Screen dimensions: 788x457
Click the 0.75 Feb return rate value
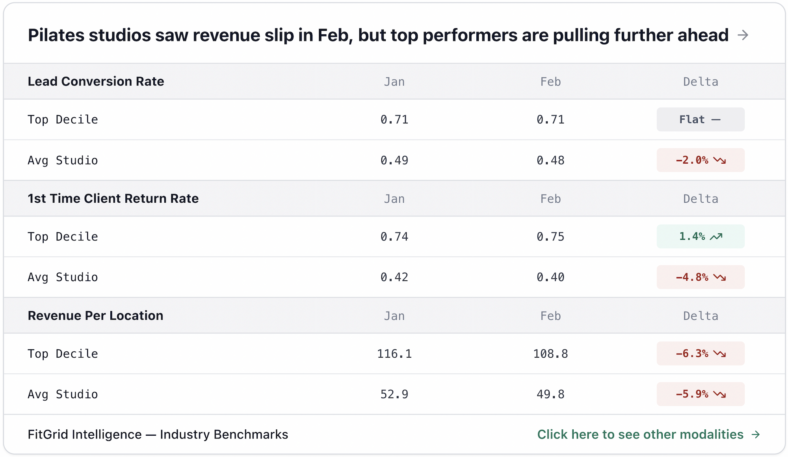tap(550, 237)
